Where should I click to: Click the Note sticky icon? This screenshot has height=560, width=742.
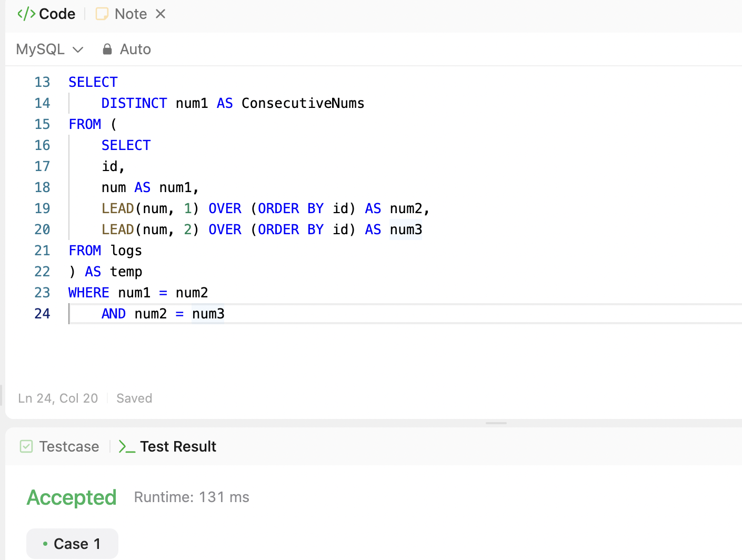click(x=102, y=14)
